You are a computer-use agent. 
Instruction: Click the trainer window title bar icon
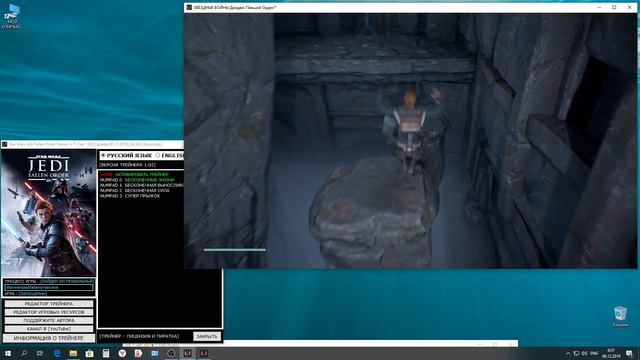pyautogui.click(x=4, y=144)
